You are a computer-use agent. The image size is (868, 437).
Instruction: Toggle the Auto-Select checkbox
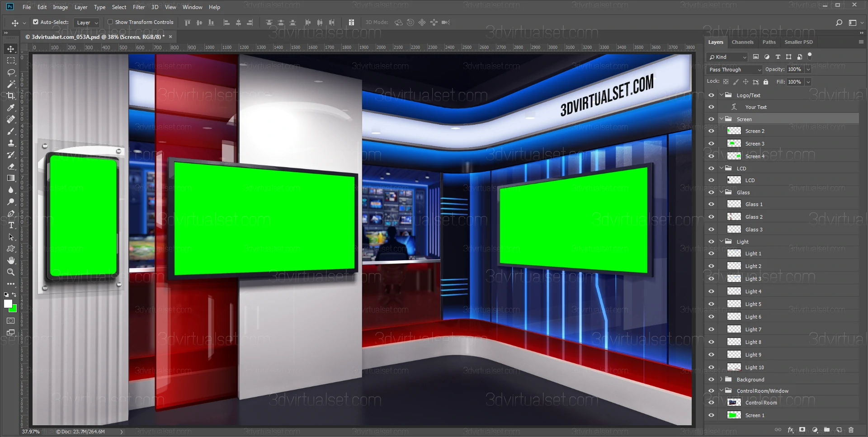point(36,22)
